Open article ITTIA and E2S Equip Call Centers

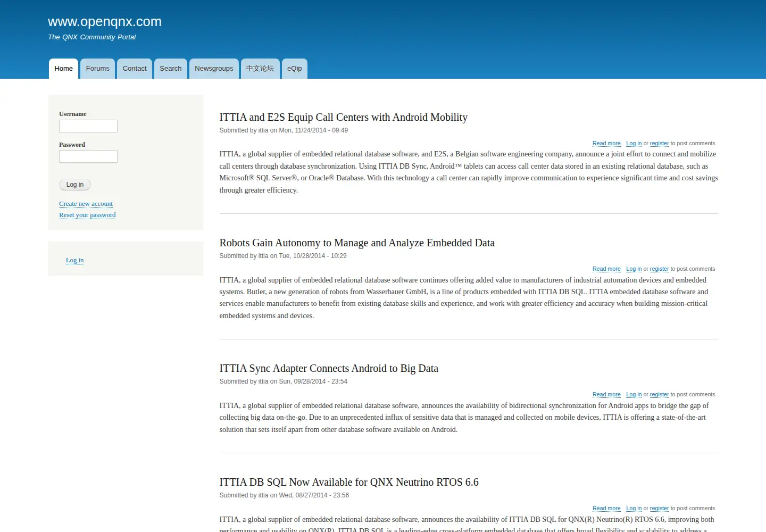344,117
